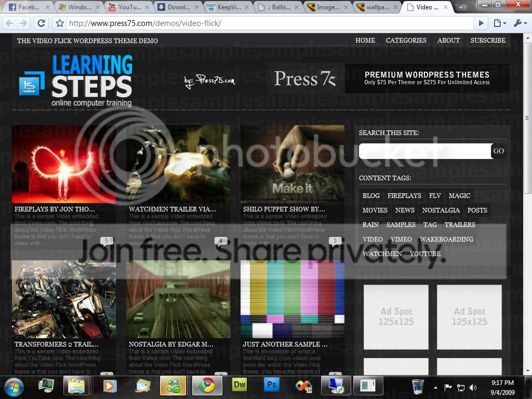Select the FIREPLAYS content tag

tap(404, 196)
